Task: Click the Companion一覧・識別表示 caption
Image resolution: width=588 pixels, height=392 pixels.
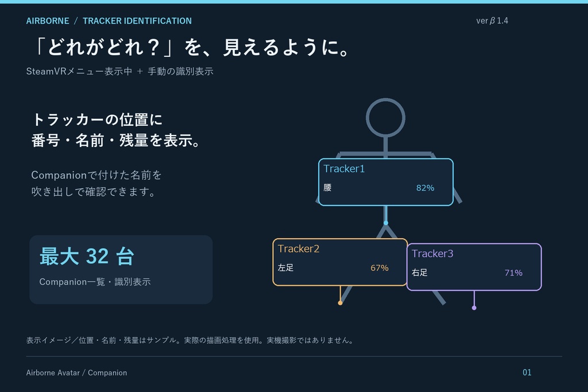Action: (x=95, y=282)
